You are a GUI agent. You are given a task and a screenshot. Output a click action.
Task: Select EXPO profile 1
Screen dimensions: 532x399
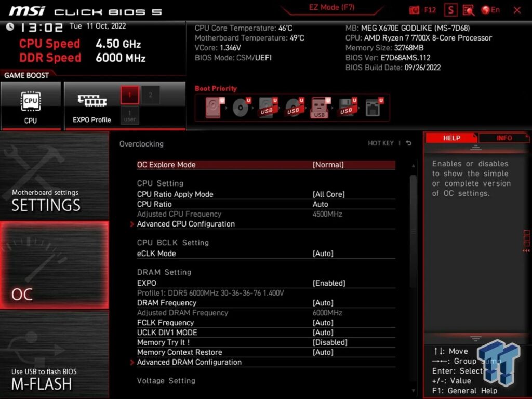point(129,95)
